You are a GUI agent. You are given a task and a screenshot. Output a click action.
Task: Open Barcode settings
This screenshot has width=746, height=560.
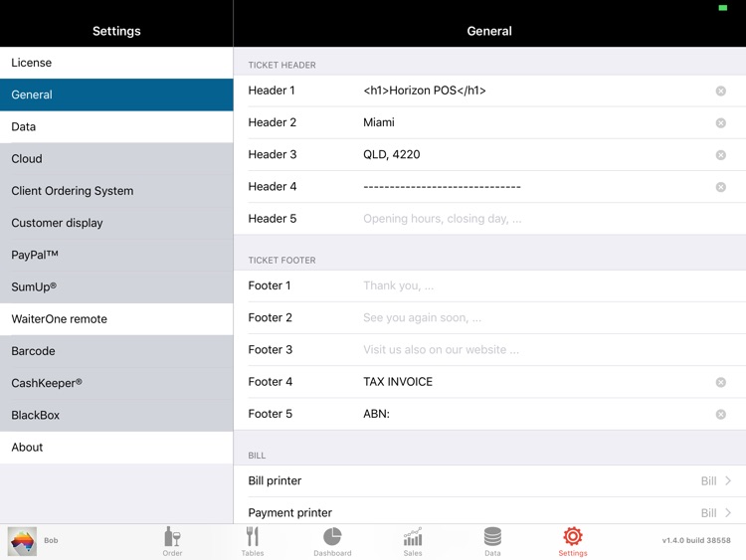click(116, 351)
